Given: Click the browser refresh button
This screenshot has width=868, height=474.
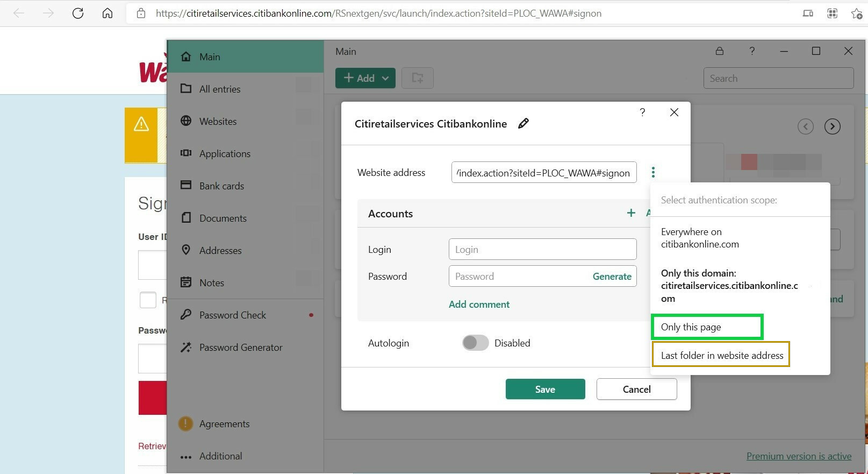Looking at the screenshot, I should (x=78, y=13).
